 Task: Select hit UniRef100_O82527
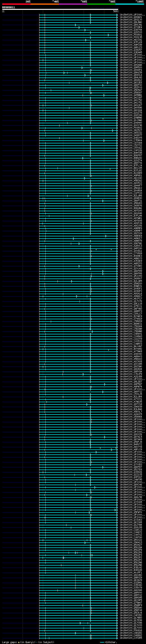[x=131, y=130]
